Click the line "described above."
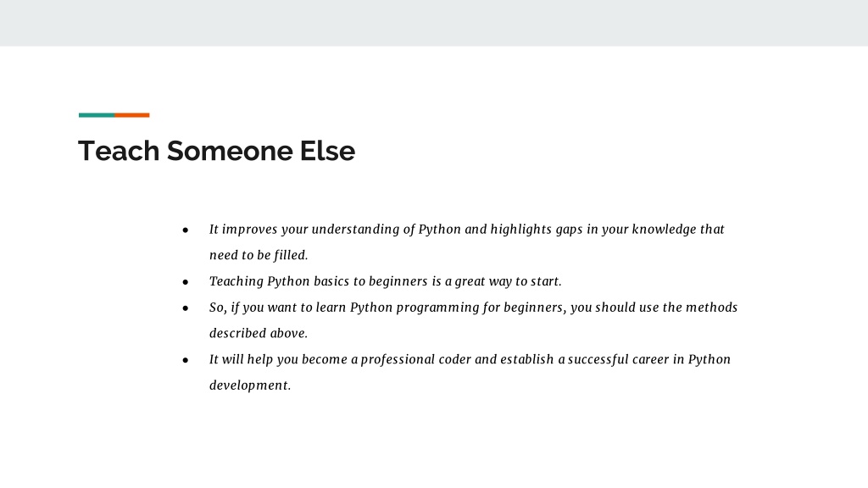This screenshot has width=868, height=488. pyautogui.click(x=258, y=333)
